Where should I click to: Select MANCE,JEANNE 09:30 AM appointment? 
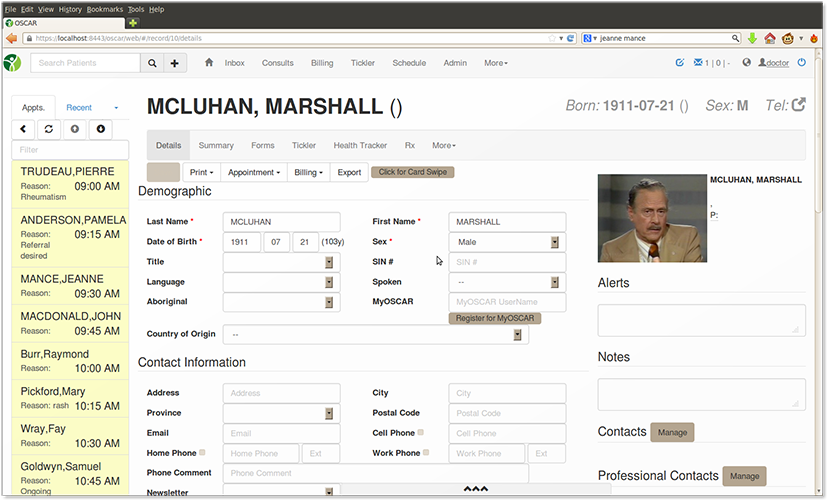[70, 285]
